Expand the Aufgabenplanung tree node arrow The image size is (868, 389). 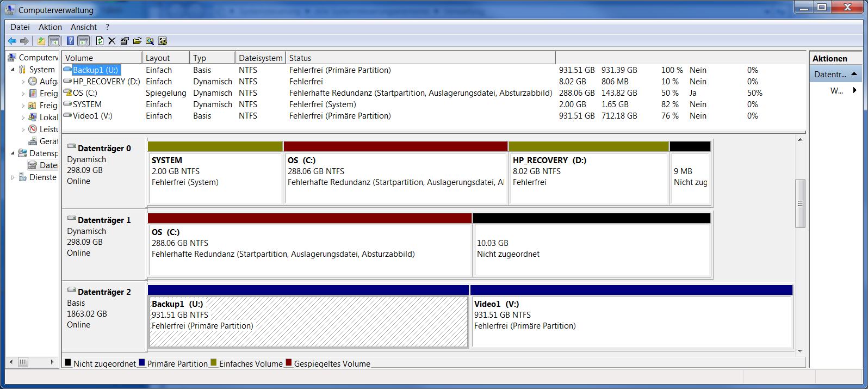(23, 82)
